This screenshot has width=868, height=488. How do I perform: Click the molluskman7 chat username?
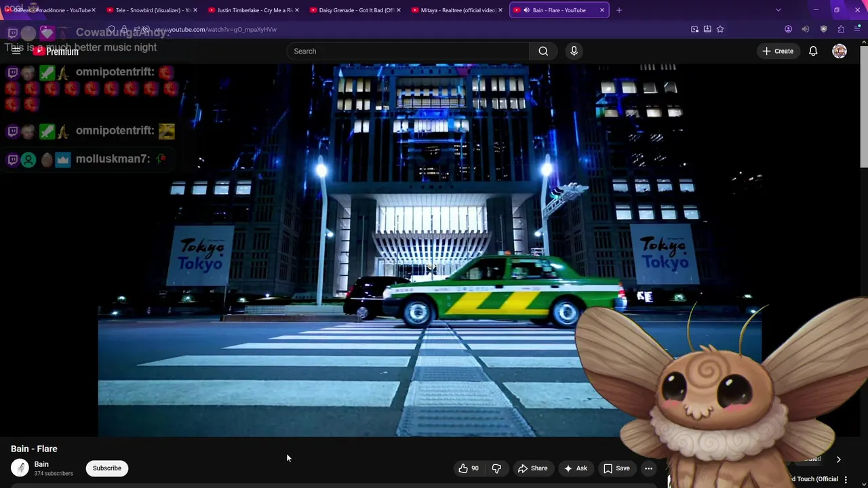point(113,159)
